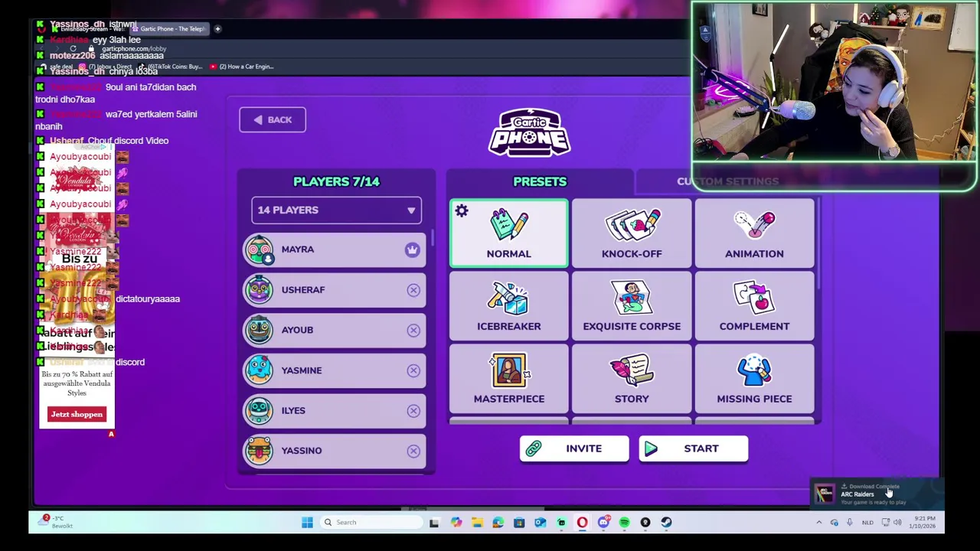Image resolution: width=980 pixels, height=551 pixels.
Task: Click MAYRA's player avatar
Action: pos(259,249)
